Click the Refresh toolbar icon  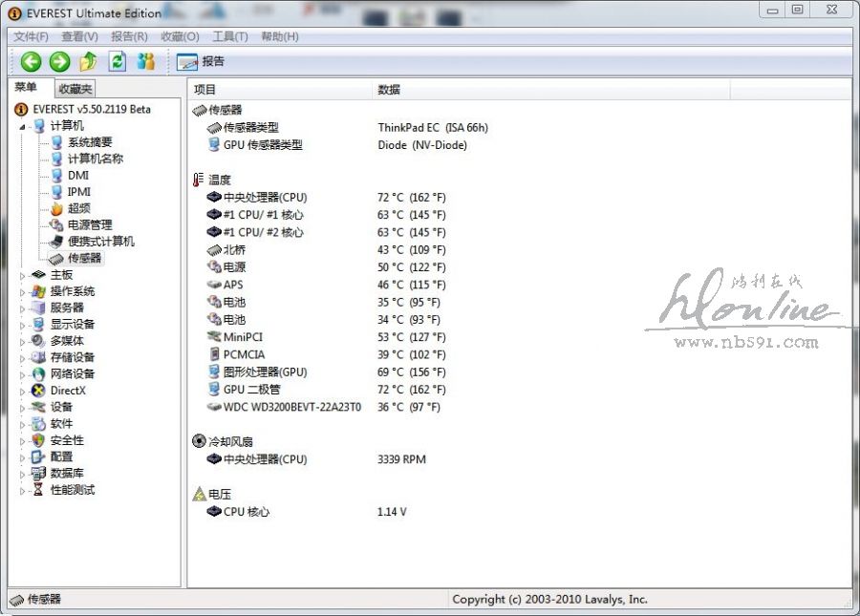pos(117,62)
